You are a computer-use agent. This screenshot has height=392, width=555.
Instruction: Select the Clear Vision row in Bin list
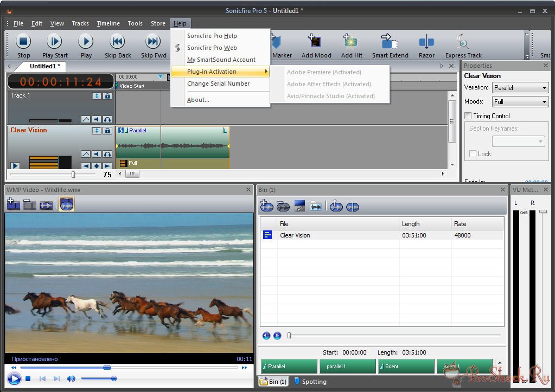(x=382, y=235)
